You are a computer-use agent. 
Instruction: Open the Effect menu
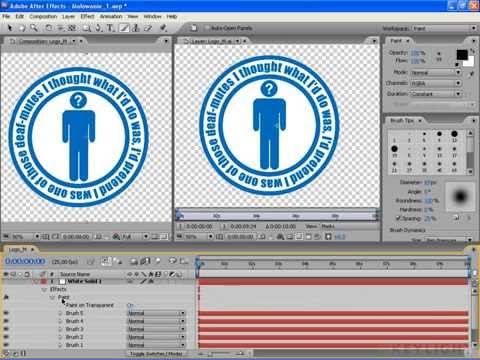87,16
